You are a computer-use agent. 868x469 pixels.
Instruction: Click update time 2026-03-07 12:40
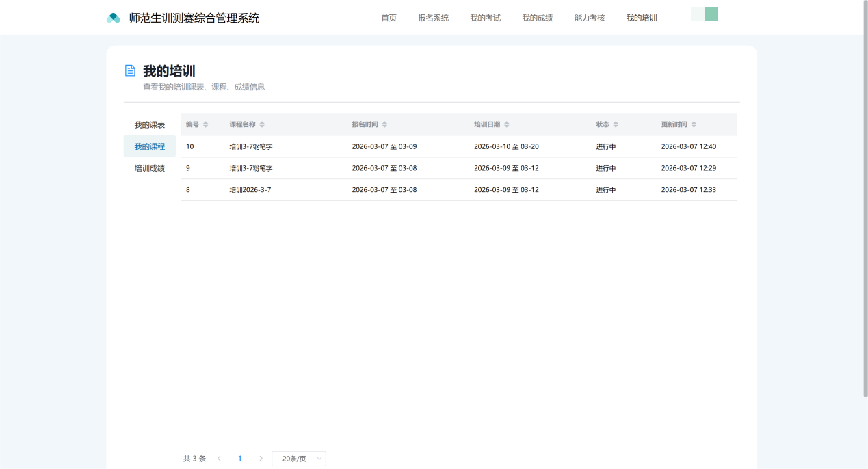pos(689,146)
